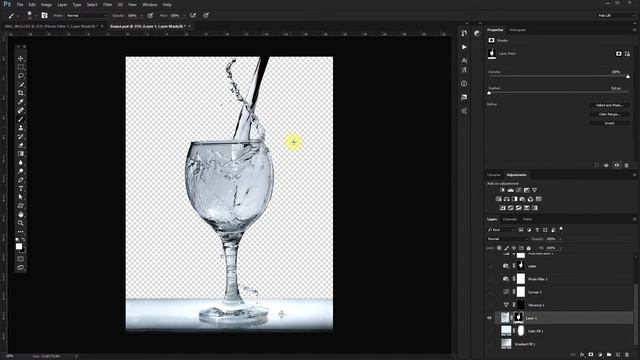Click the delete layer trash icon
Viewport: 640px width, 360px height.
pyautogui.click(x=627, y=355)
